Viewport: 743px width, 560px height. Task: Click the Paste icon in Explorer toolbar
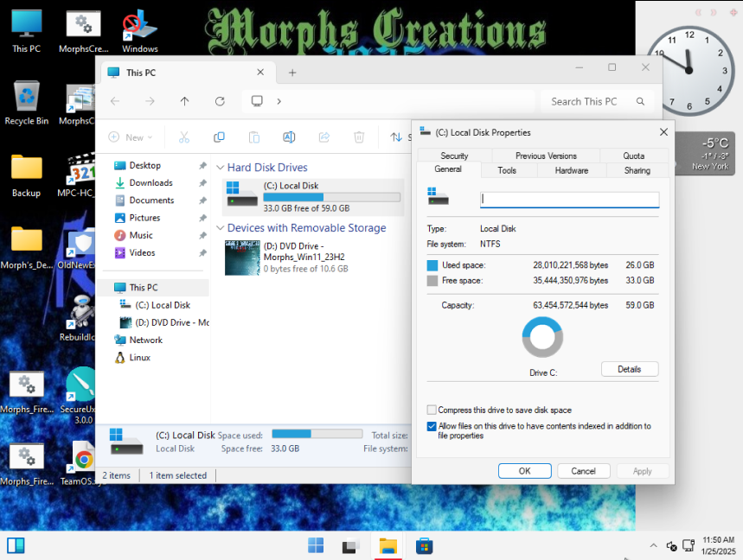click(254, 137)
